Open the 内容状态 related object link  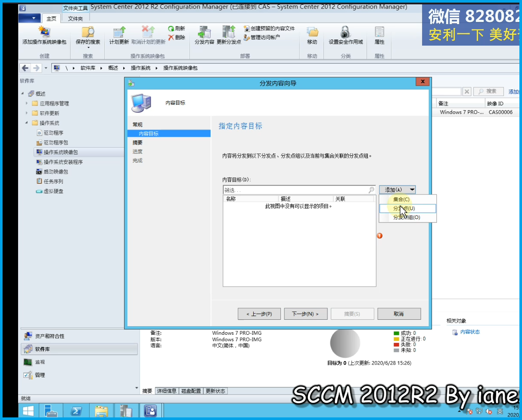point(469,332)
